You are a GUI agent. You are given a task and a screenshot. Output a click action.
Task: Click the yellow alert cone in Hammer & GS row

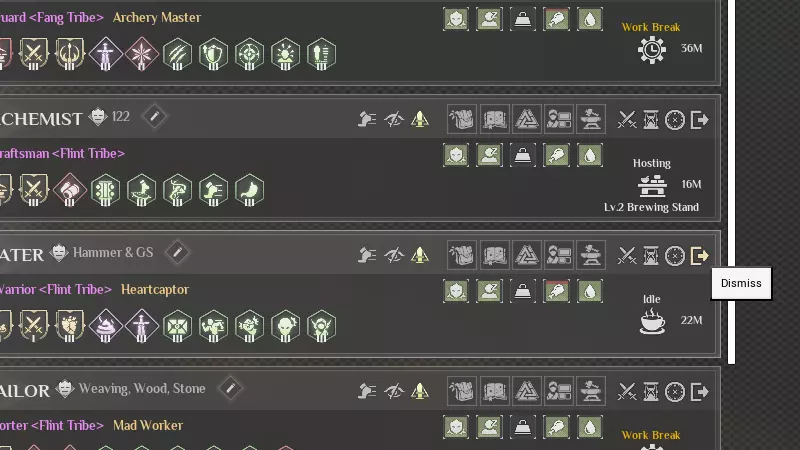click(419, 255)
